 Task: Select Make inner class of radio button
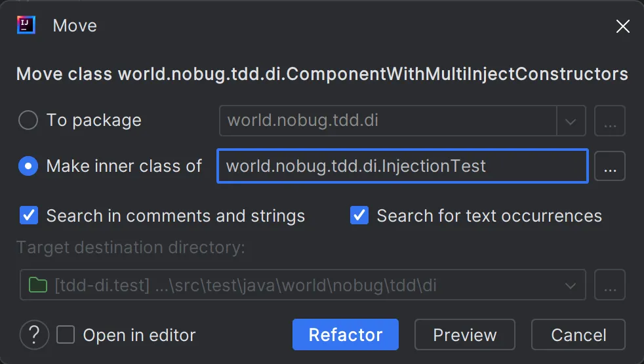pyautogui.click(x=28, y=167)
